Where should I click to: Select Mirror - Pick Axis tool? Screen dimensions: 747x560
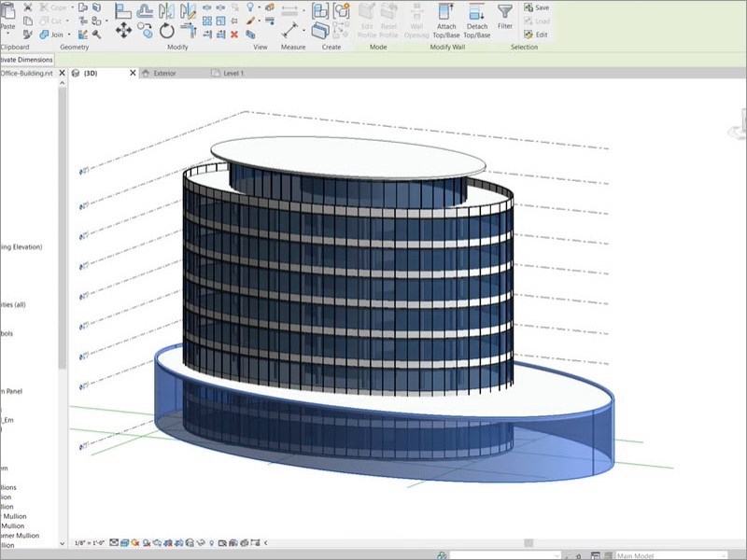click(x=167, y=10)
